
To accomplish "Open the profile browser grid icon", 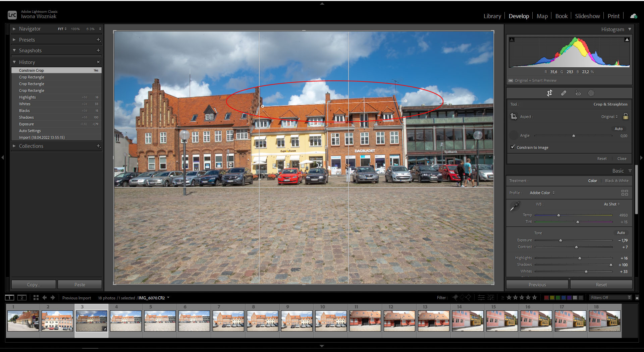I will click(624, 193).
